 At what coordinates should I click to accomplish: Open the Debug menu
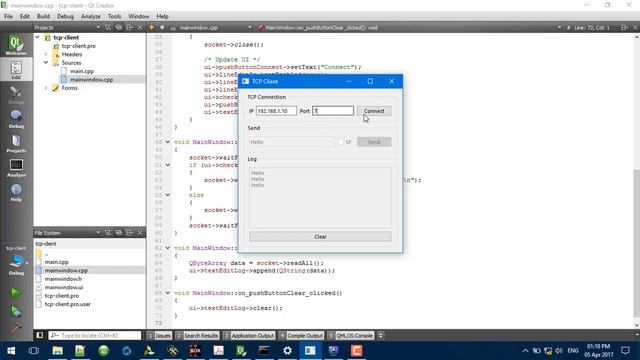(x=65, y=16)
